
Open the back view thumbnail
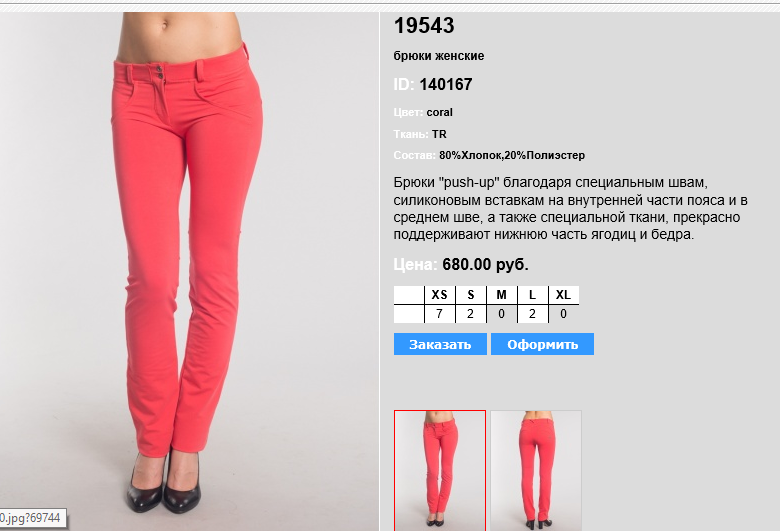tap(536, 470)
